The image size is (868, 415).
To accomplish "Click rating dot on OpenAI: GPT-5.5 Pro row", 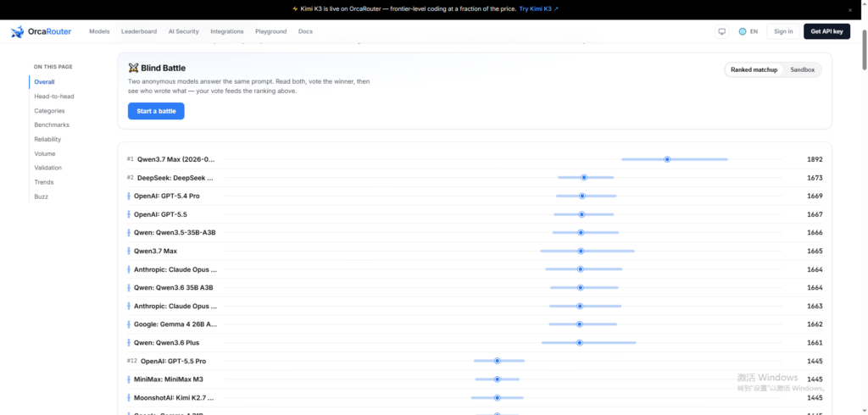I will [497, 361].
